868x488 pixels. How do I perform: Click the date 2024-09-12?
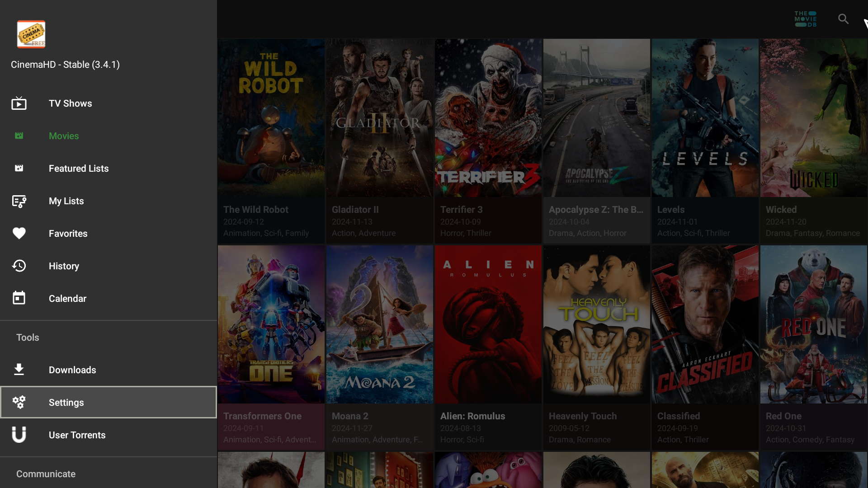click(x=244, y=222)
